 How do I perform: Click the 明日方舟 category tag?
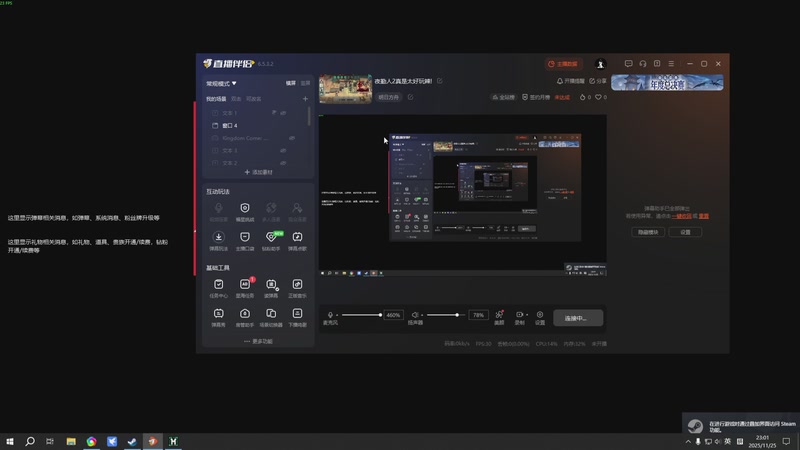[389, 97]
